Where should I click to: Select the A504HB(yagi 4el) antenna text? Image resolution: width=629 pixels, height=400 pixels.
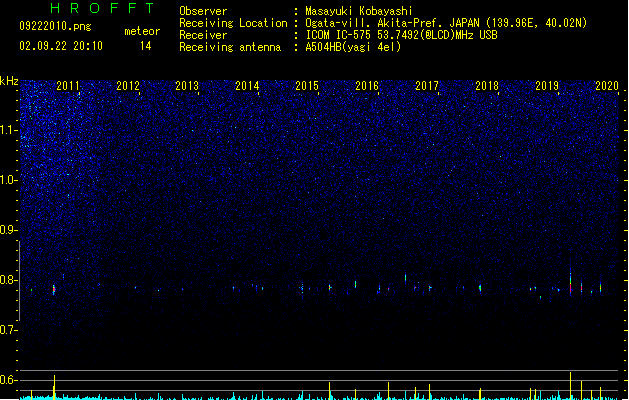tap(353, 47)
